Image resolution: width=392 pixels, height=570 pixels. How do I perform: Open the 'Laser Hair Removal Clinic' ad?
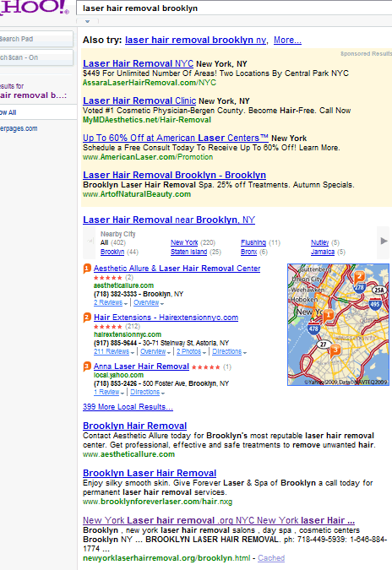coord(139,100)
